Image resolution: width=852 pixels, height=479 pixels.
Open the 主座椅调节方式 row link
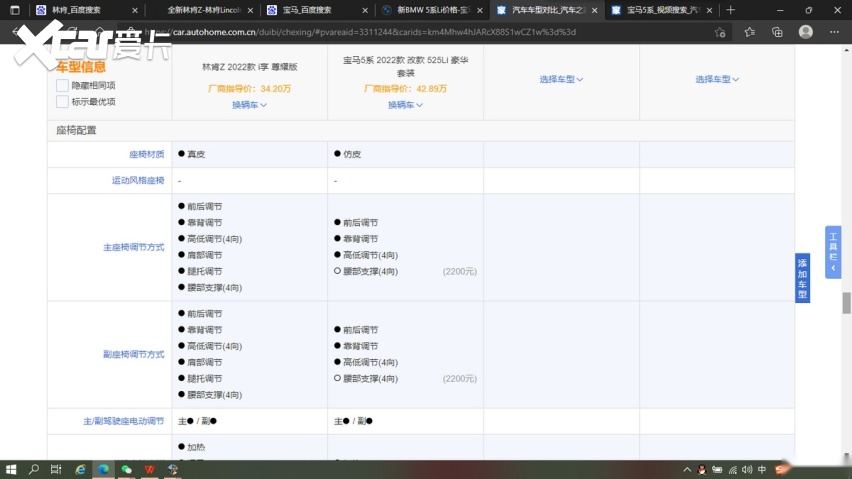134,247
